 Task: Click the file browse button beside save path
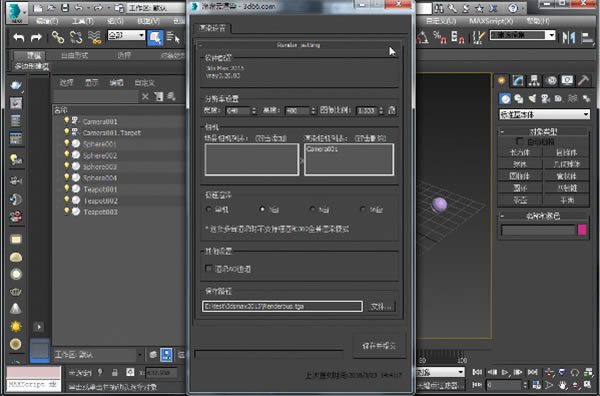click(x=381, y=306)
